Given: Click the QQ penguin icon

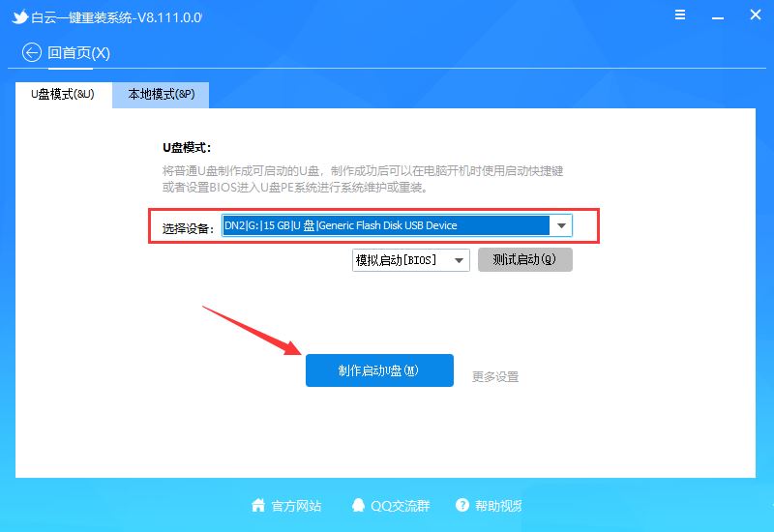Looking at the screenshot, I should (x=358, y=505).
